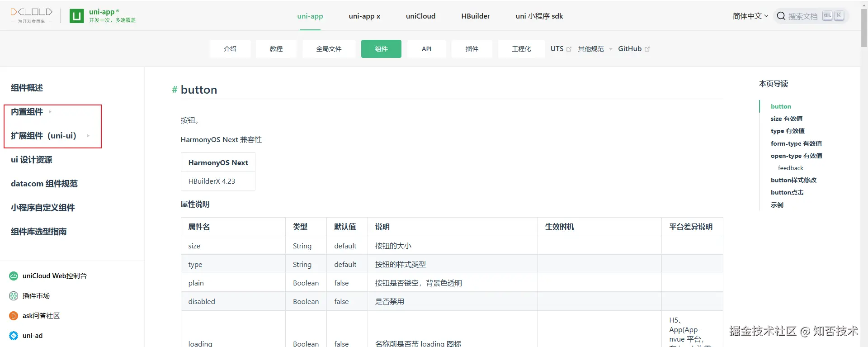Open the 简体中文 language dropdown
This screenshot has height=347, width=868.
click(750, 16)
